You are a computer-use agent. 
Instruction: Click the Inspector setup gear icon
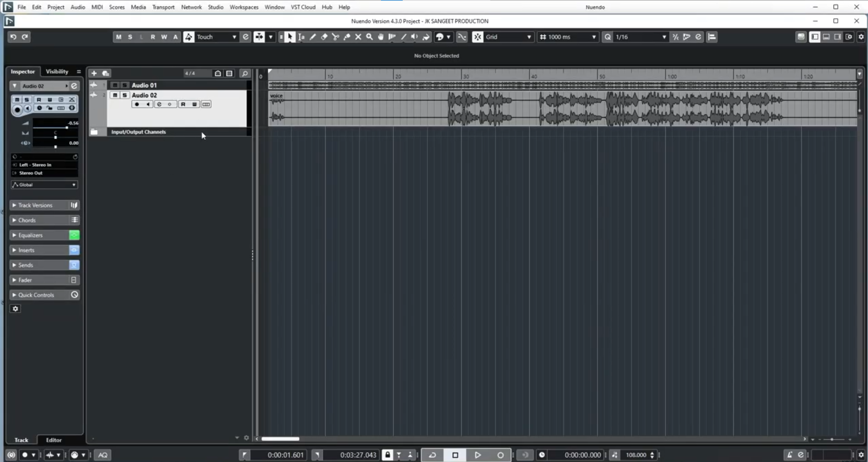[x=15, y=309]
